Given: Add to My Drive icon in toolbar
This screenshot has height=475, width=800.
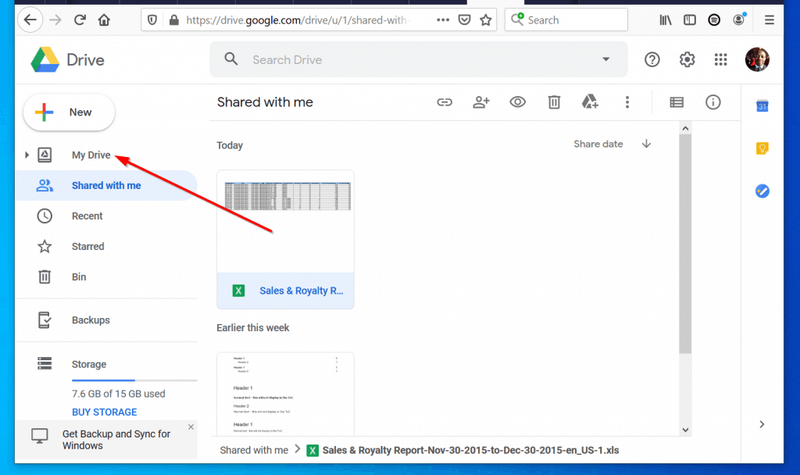Looking at the screenshot, I should [590, 102].
